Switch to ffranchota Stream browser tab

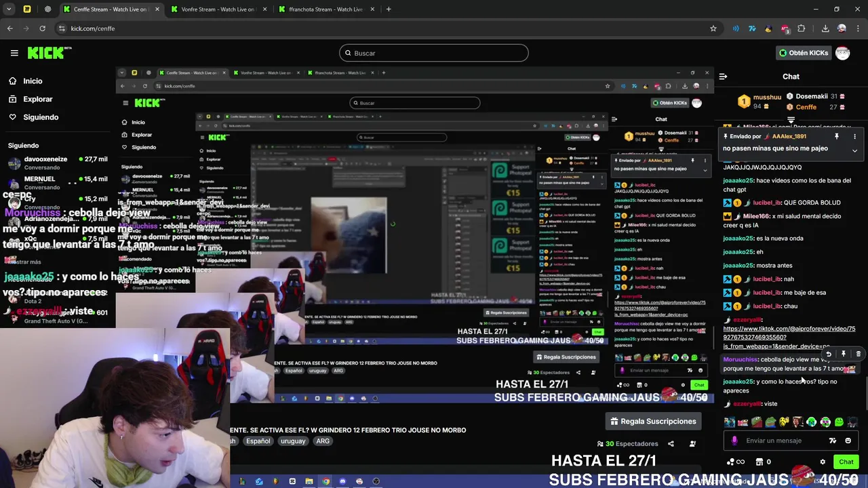click(x=325, y=9)
